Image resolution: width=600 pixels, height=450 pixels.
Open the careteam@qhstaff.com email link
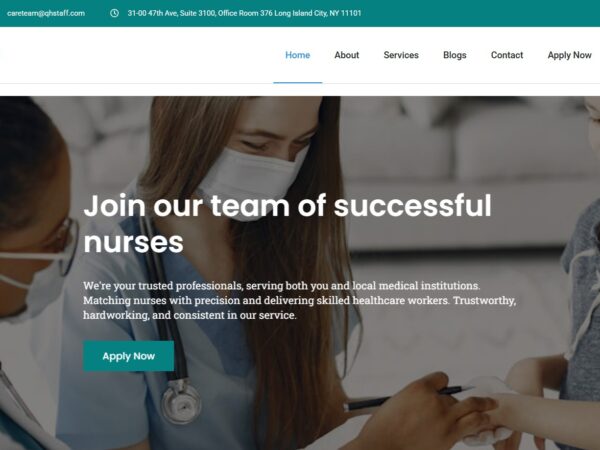click(x=46, y=13)
